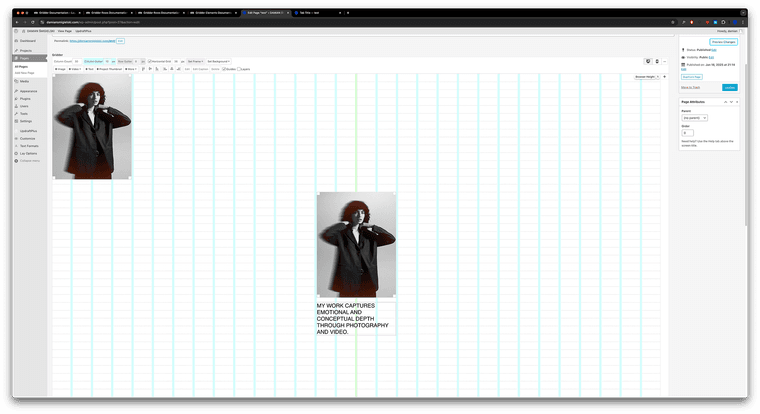
Task: Open the Appearance menu in the sidebar
Action: tap(28, 91)
